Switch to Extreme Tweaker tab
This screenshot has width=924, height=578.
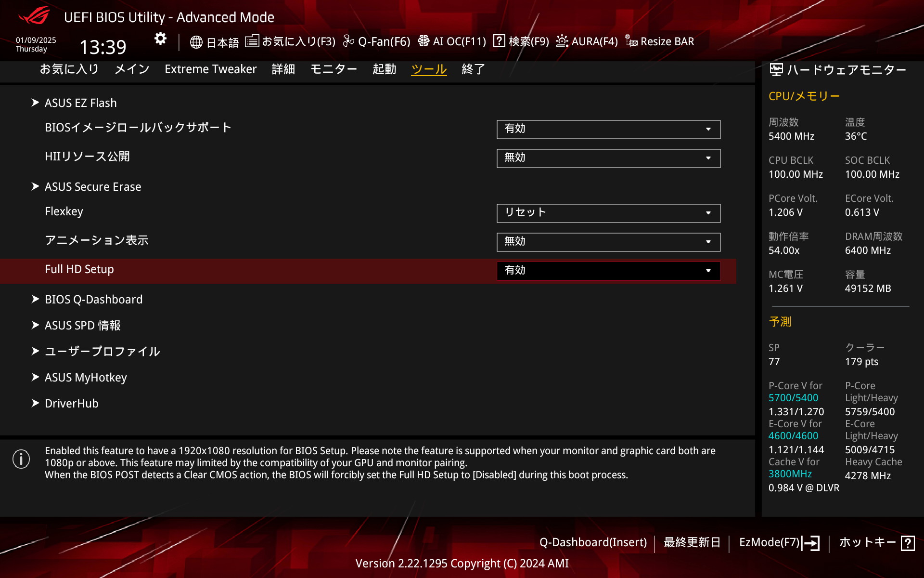[210, 69]
